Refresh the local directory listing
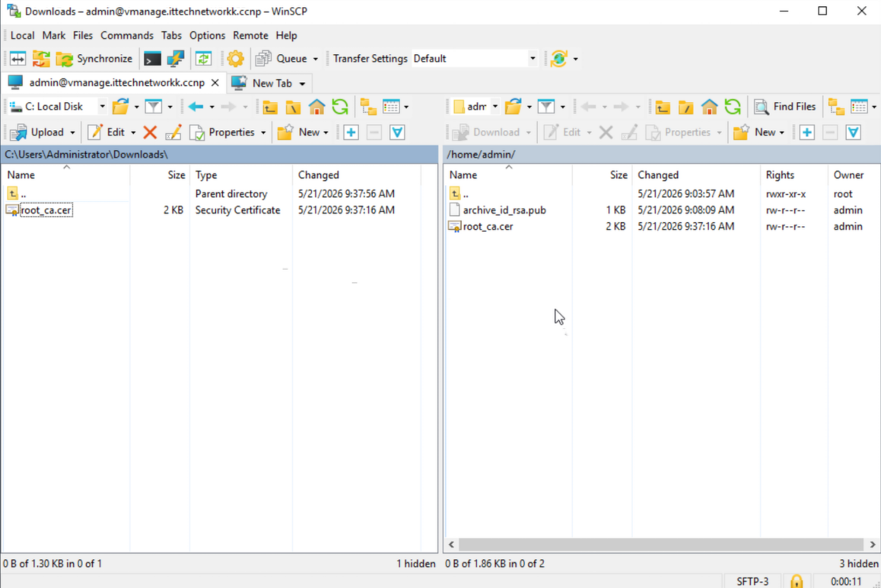 point(340,106)
